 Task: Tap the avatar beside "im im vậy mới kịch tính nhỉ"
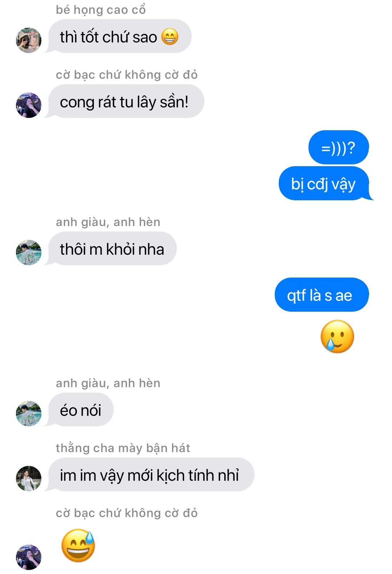click(x=29, y=478)
